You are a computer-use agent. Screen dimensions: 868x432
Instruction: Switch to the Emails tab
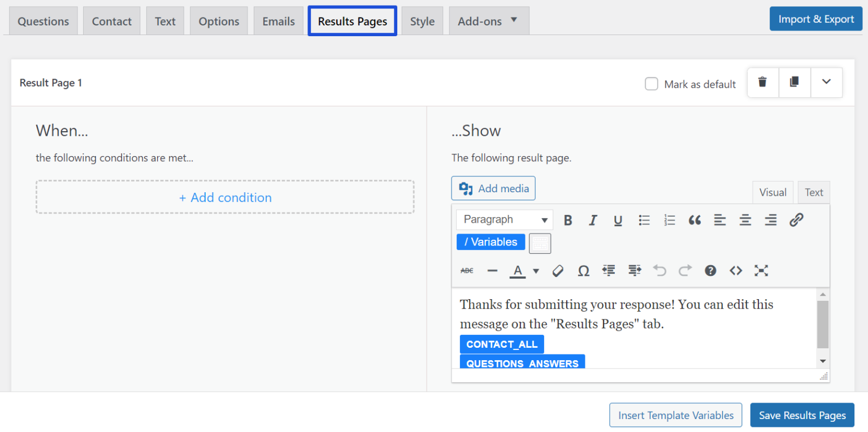(278, 21)
